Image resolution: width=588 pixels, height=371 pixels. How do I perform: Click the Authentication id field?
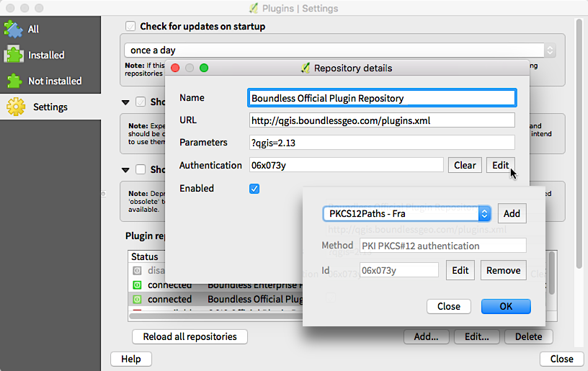346,165
